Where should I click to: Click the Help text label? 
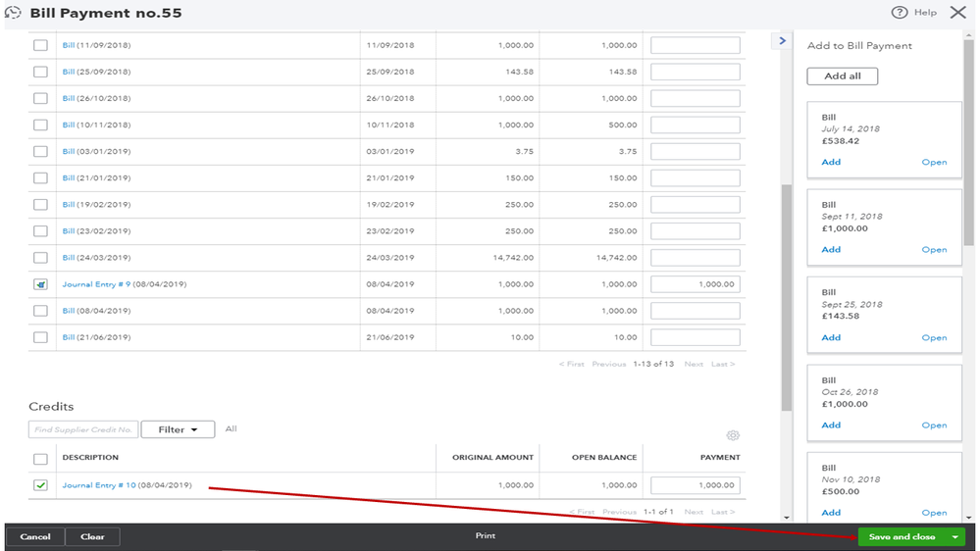925,13
